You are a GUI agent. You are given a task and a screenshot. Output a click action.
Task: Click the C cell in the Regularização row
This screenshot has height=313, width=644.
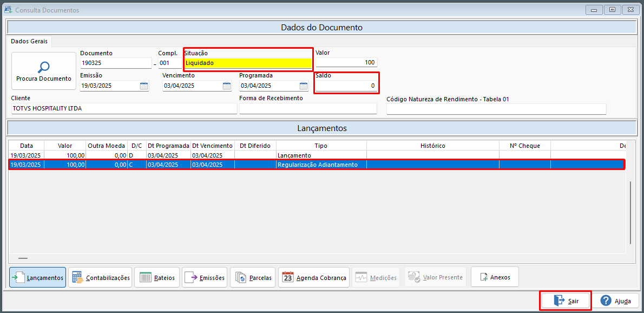pos(136,165)
